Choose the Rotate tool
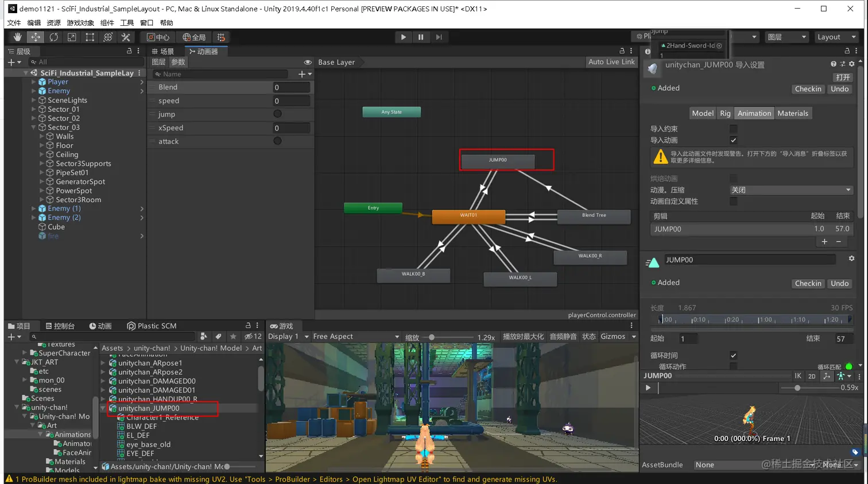The height and width of the screenshot is (484, 868). 53,37
